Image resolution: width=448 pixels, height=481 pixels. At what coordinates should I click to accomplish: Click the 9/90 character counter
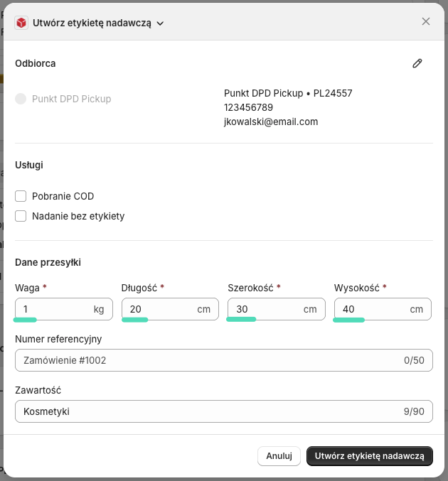414,411
